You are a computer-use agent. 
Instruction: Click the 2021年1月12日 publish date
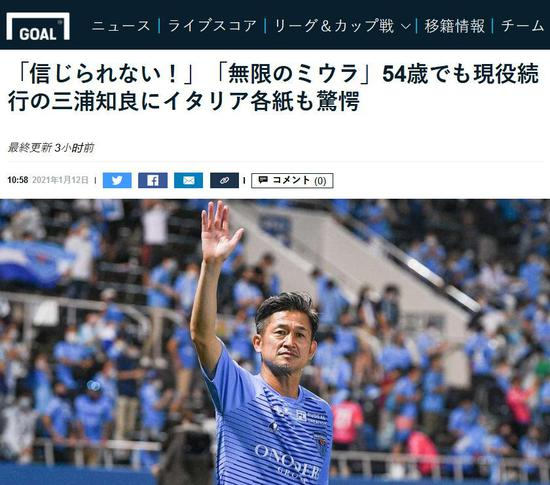click(60, 180)
